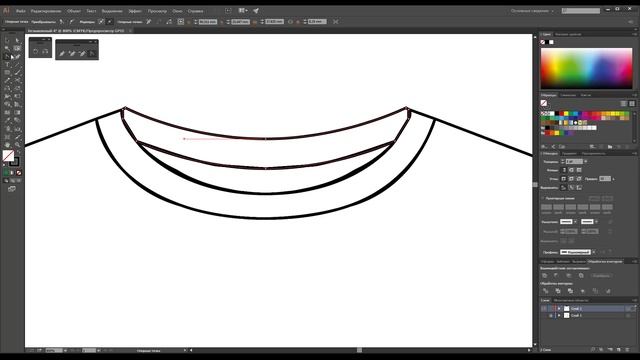This screenshot has width=640, height=360.
Task: Select the Hand tool
Action: [7, 145]
